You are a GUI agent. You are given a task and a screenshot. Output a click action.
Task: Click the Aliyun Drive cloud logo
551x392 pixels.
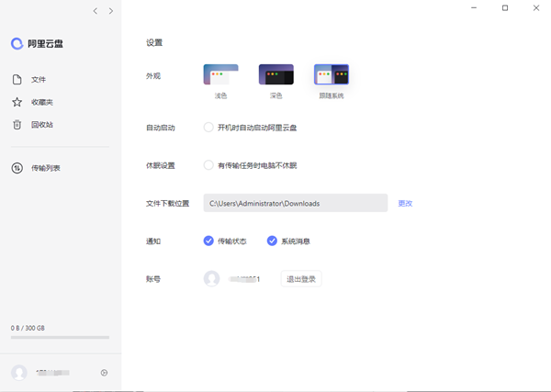(17, 43)
